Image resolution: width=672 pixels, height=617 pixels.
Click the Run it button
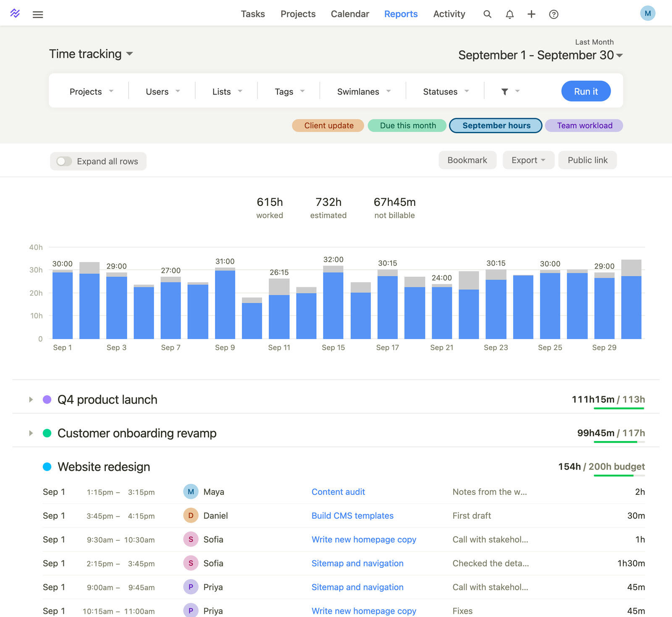[x=586, y=91]
